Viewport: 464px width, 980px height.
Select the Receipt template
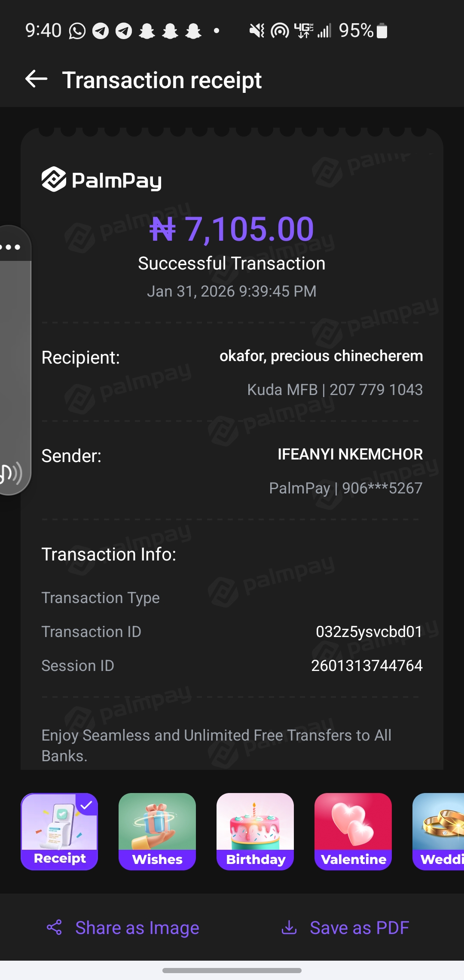pyautogui.click(x=59, y=831)
